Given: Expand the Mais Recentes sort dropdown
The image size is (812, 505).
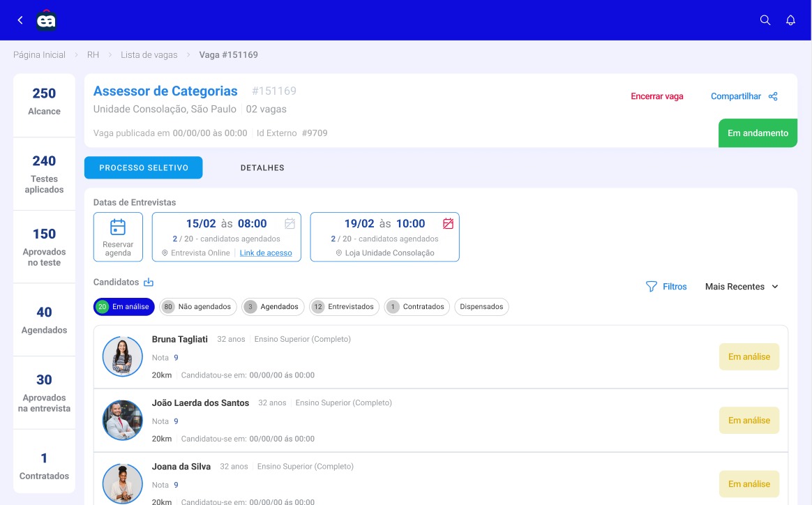Looking at the screenshot, I should pyautogui.click(x=742, y=287).
